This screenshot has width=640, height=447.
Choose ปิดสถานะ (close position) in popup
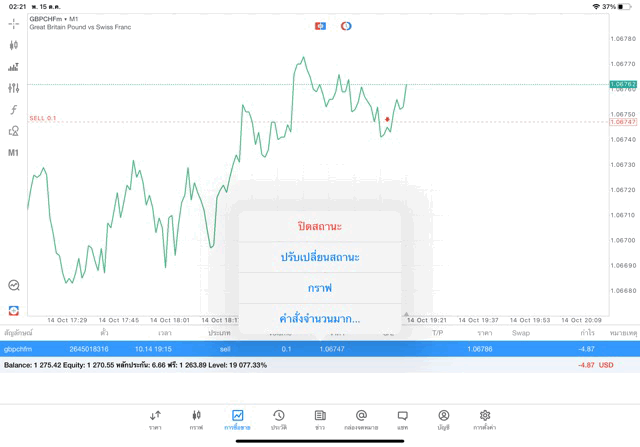point(320,227)
